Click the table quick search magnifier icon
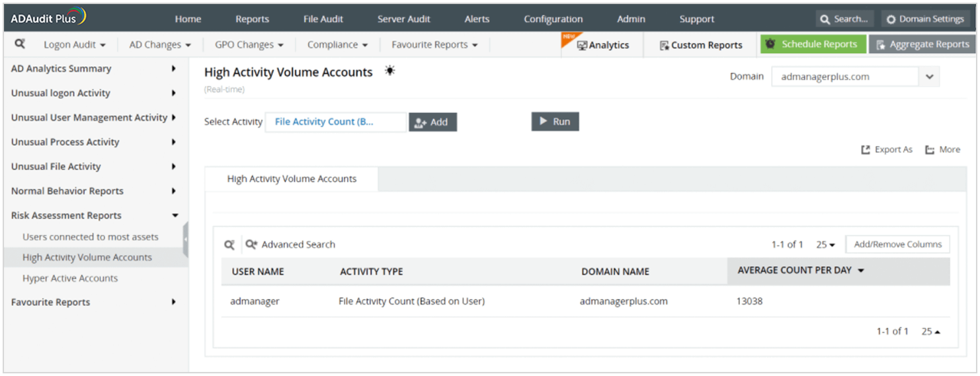Screen dimensions: 980x376 pos(229,245)
